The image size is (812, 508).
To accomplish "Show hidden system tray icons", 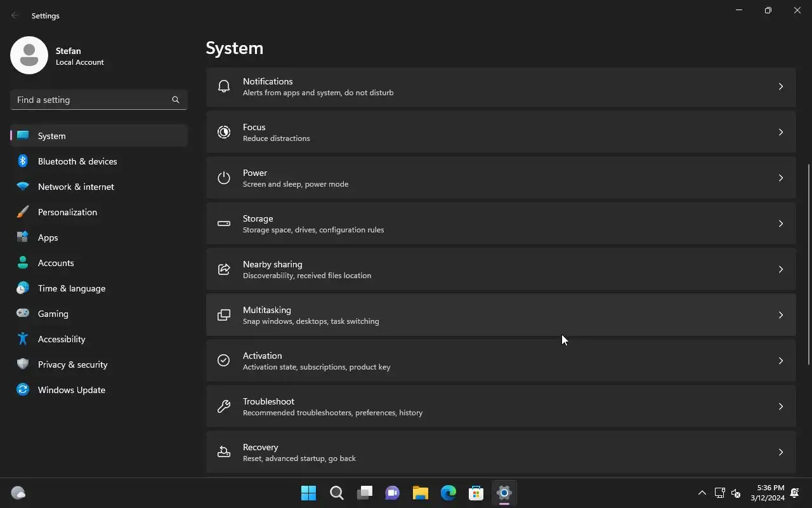I will pos(702,493).
